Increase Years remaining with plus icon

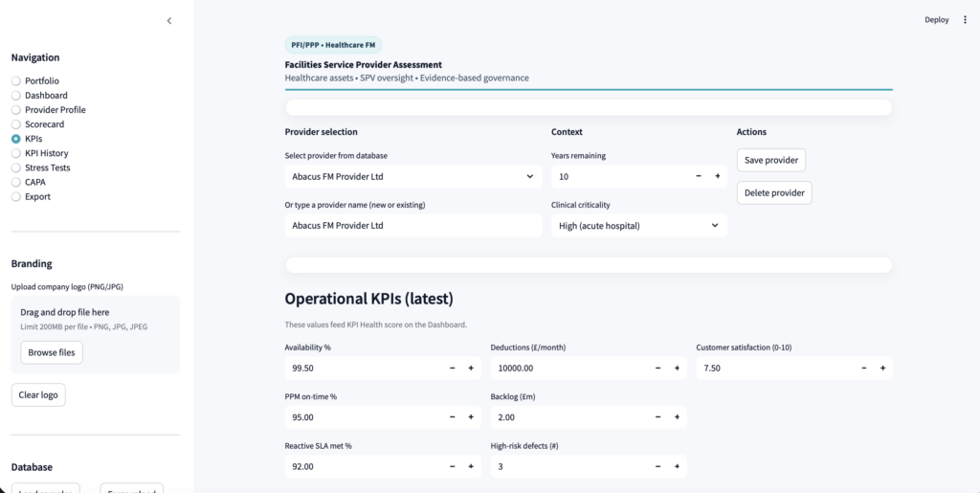coord(717,176)
